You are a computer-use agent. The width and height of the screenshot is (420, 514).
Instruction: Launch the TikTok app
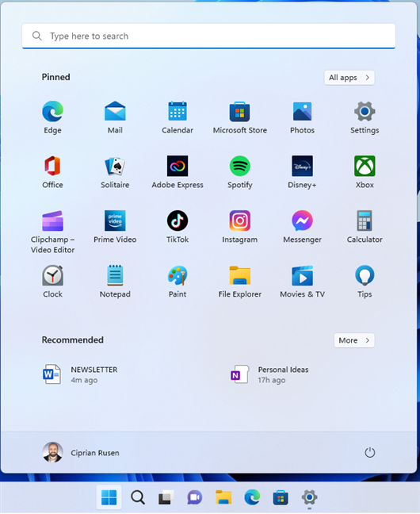[x=178, y=227]
